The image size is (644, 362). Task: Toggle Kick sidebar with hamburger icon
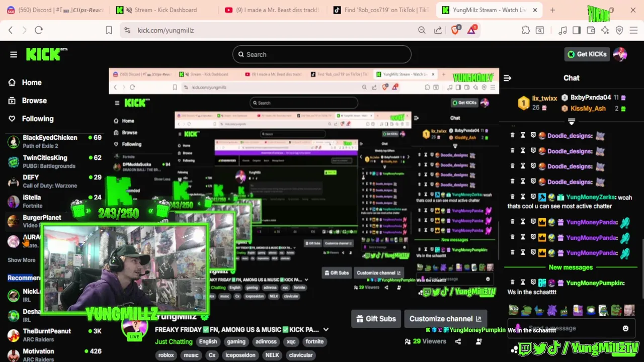tap(14, 54)
